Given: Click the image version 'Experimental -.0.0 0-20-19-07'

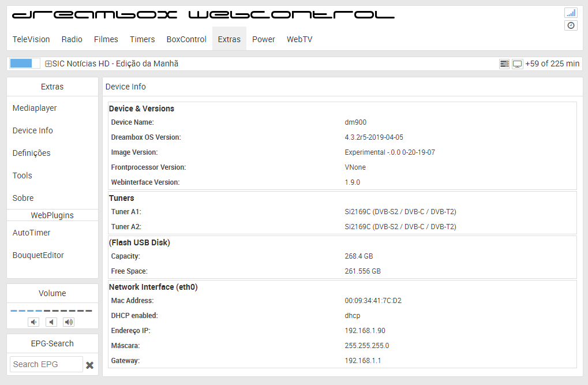Looking at the screenshot, I should (389, 152).
